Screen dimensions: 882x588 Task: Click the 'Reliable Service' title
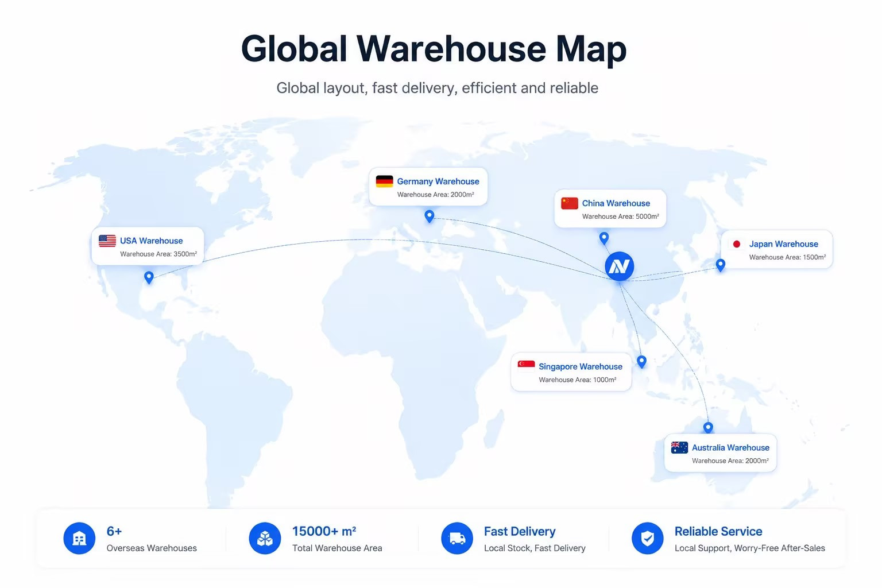[x=718, y=531]
